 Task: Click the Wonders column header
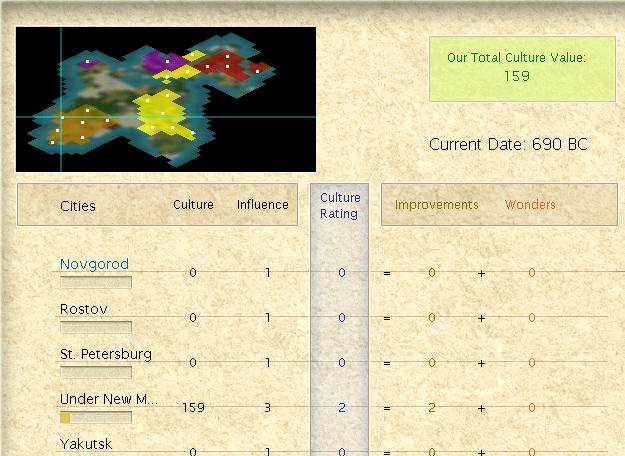point(530,205)
